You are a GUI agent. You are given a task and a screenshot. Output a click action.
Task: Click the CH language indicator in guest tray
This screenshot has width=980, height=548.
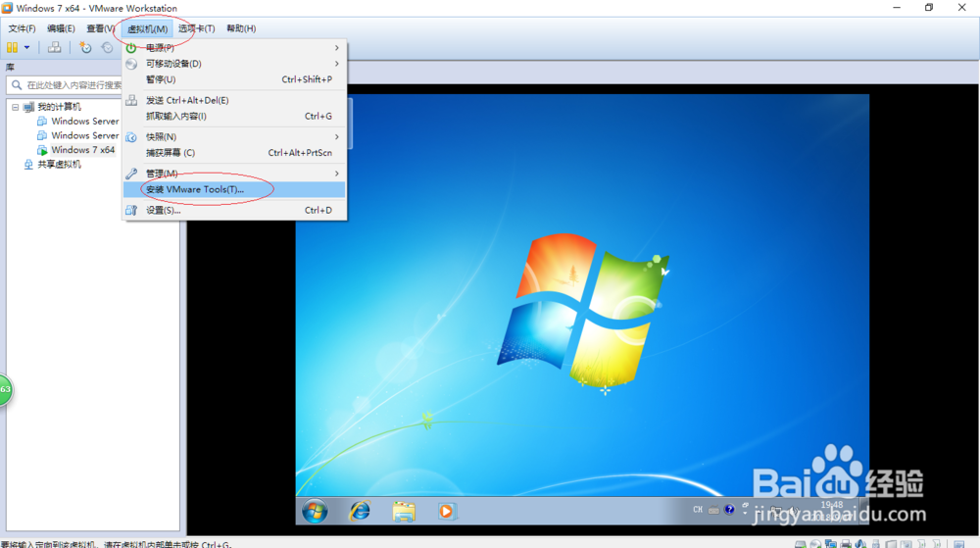pos(698,510)
